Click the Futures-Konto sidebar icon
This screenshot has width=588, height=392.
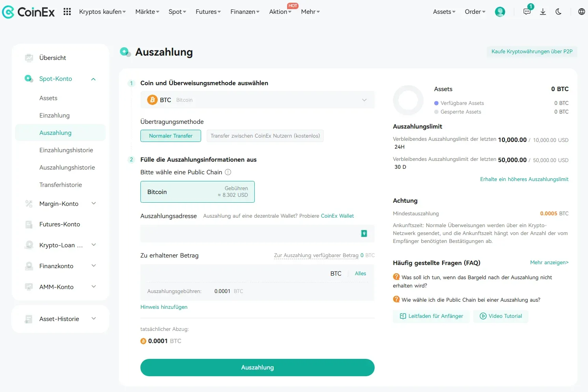29,224
